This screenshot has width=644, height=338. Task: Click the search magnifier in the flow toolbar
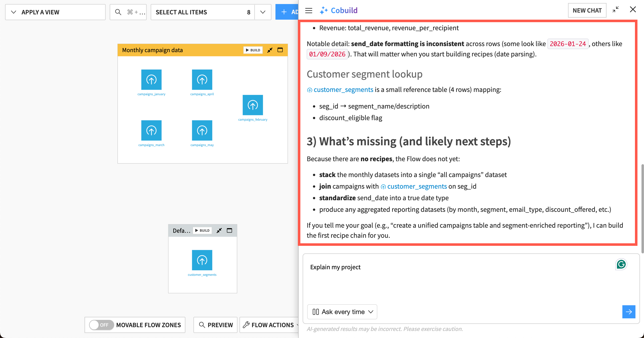(x=118, y=12)
